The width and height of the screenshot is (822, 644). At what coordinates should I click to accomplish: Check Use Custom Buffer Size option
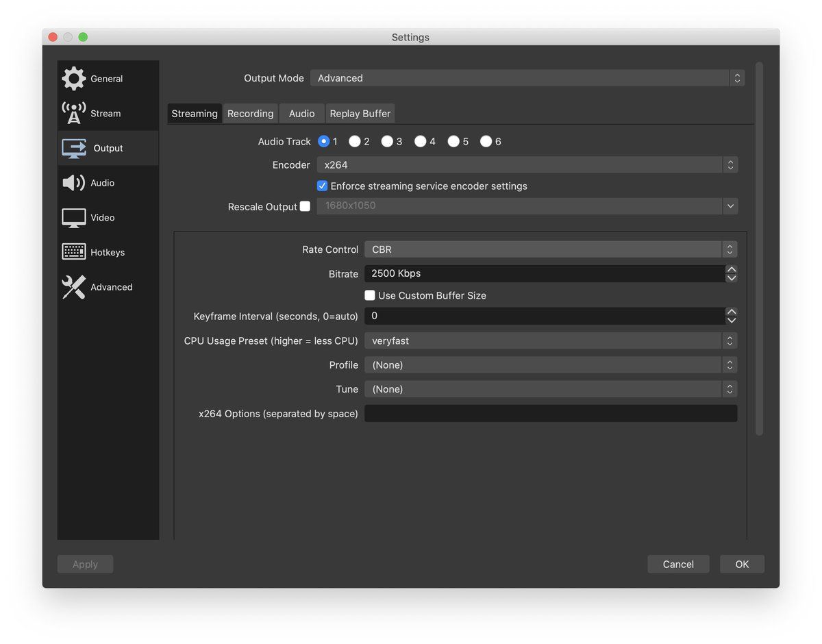370,295
